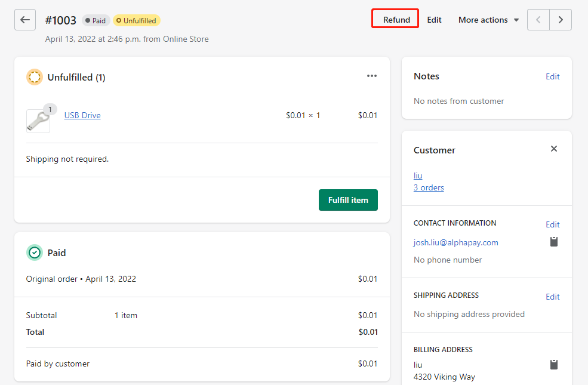This screenshot has height=385, width=588.
Task: View the customer's 3 orders link
Action: tap(429, 187)
